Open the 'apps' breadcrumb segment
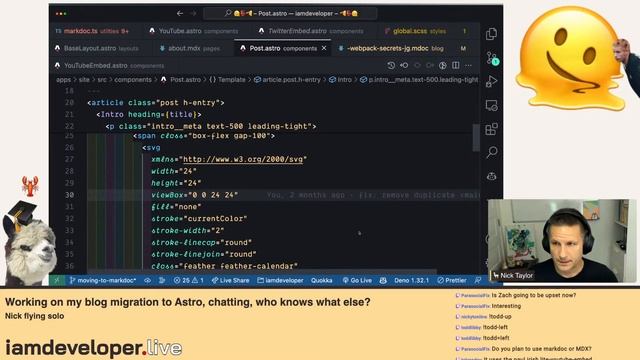 point(63,80)
